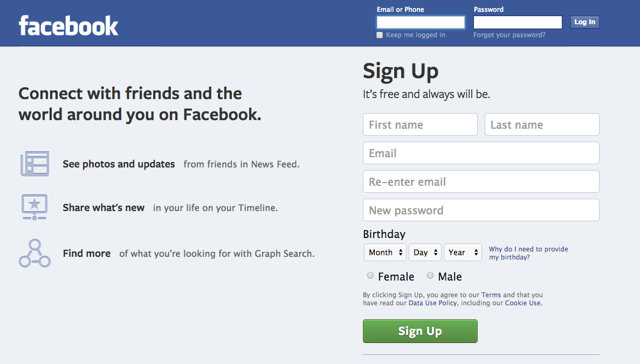The height and width of the screenshot is (364, 640).
Task: Click the Facebook logo
Action: 68,25
